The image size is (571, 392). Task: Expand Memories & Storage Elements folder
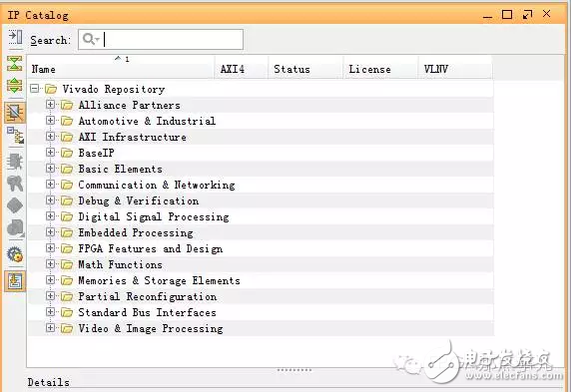tap(51, 280)
